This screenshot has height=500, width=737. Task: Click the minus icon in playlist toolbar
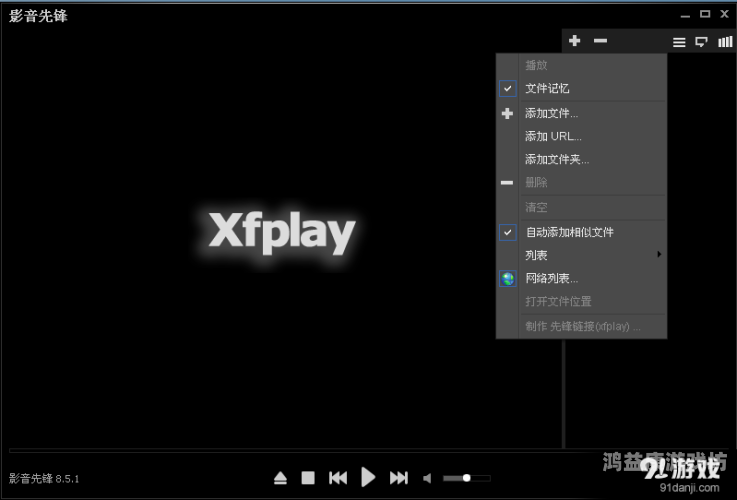(x=600, y=41)
